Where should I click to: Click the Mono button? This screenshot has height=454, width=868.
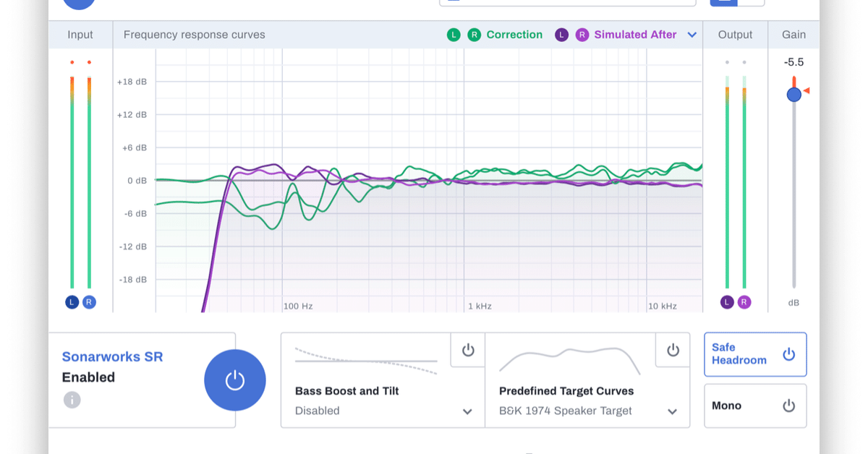pyautogui.click(x=755, y=406)
